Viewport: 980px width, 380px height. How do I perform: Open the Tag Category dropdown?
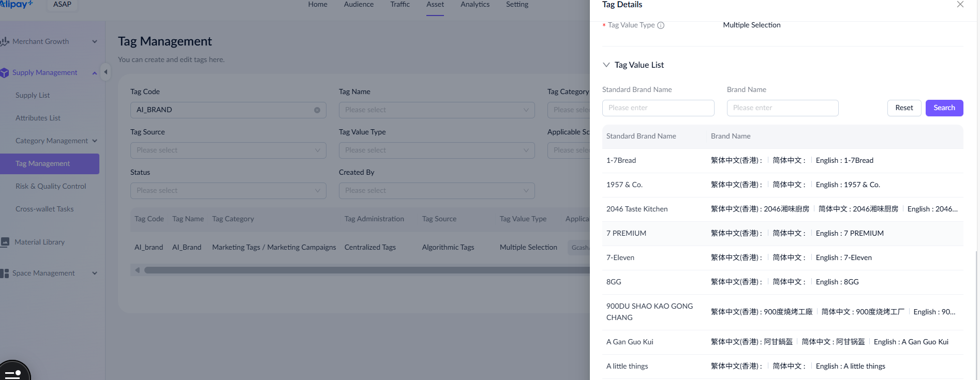point(569,110)
